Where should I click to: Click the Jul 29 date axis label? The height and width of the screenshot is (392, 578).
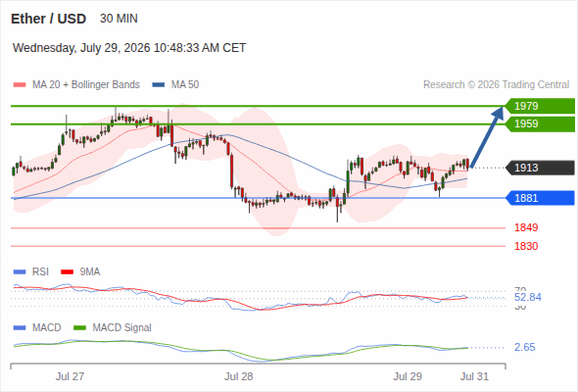coord(408,376)
